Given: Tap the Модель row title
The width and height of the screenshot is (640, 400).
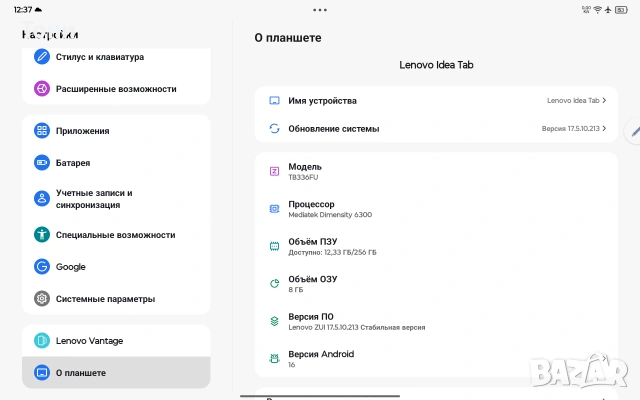Looking at the screenshot, I should click(x=305, y=167).
